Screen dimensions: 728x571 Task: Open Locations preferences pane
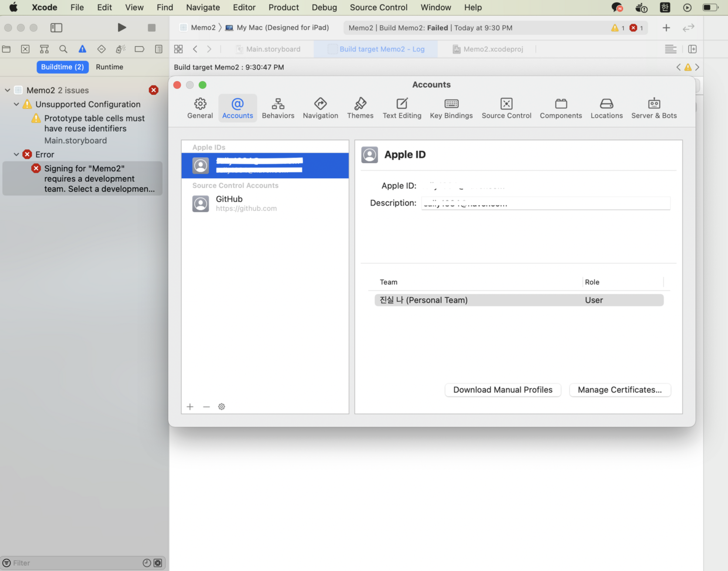pos(606,108)
